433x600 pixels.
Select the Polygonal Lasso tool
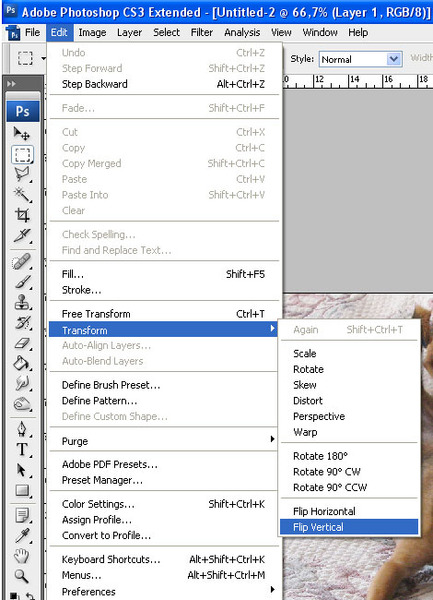[x=22, y=174]
